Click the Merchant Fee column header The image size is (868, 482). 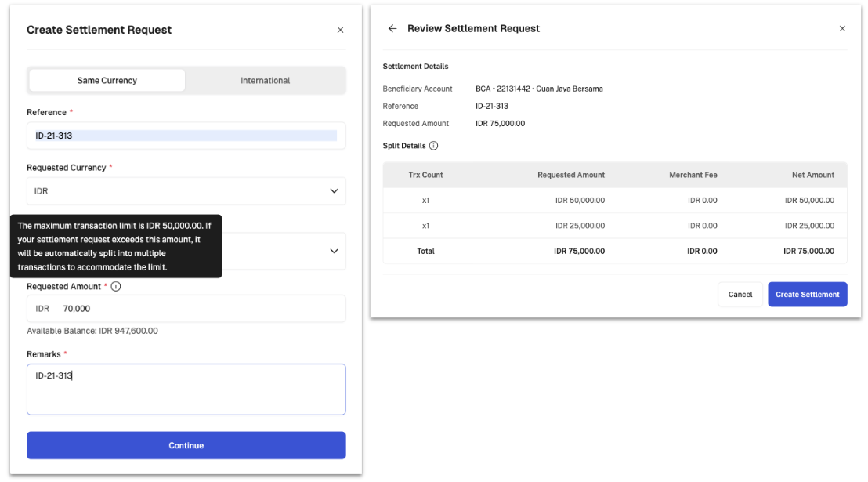pos(693,175)
